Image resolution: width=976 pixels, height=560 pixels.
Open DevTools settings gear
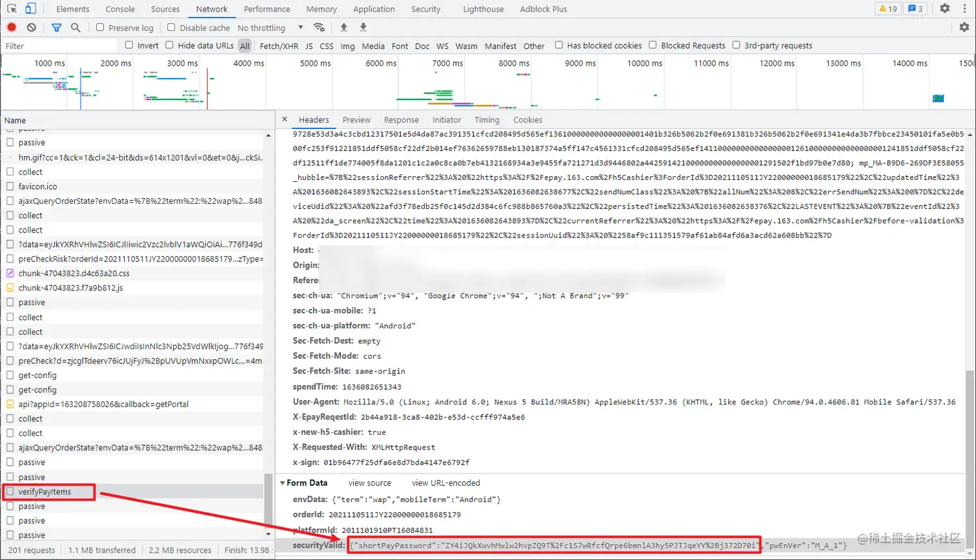pos(945,9)
